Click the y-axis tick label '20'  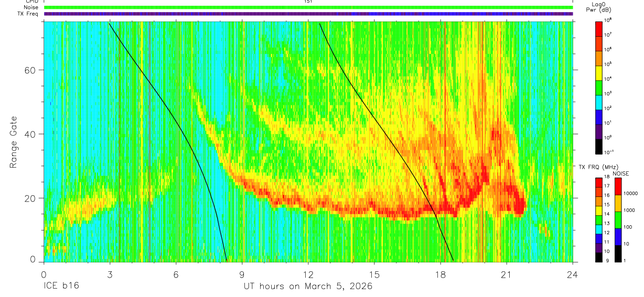(30, 198)
